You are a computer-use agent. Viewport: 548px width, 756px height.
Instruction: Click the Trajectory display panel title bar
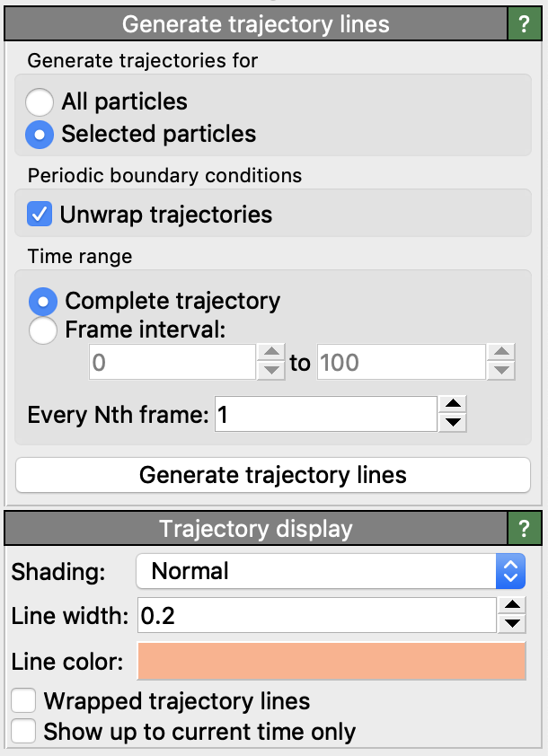tap(256, 528)
